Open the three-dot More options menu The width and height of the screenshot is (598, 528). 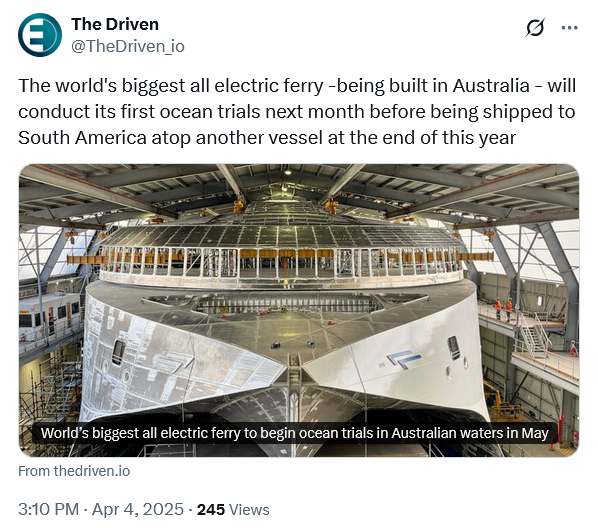pos(569,27)
